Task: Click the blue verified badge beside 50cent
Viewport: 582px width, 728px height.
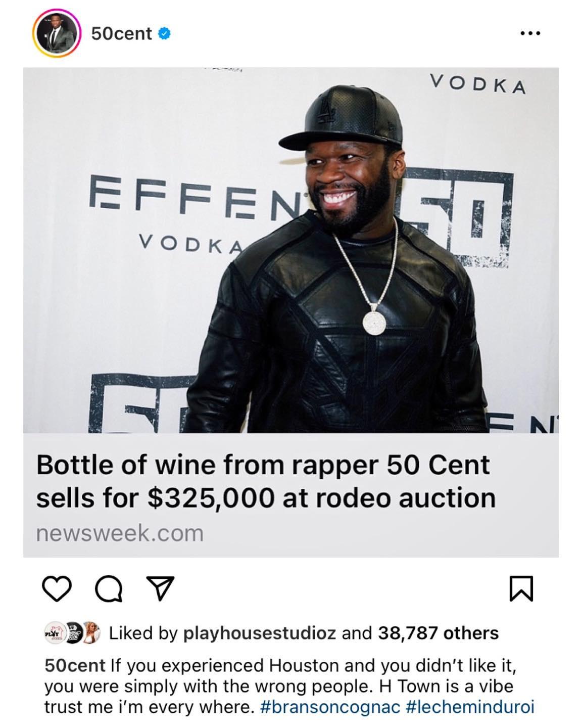Action: pos(164,33)
